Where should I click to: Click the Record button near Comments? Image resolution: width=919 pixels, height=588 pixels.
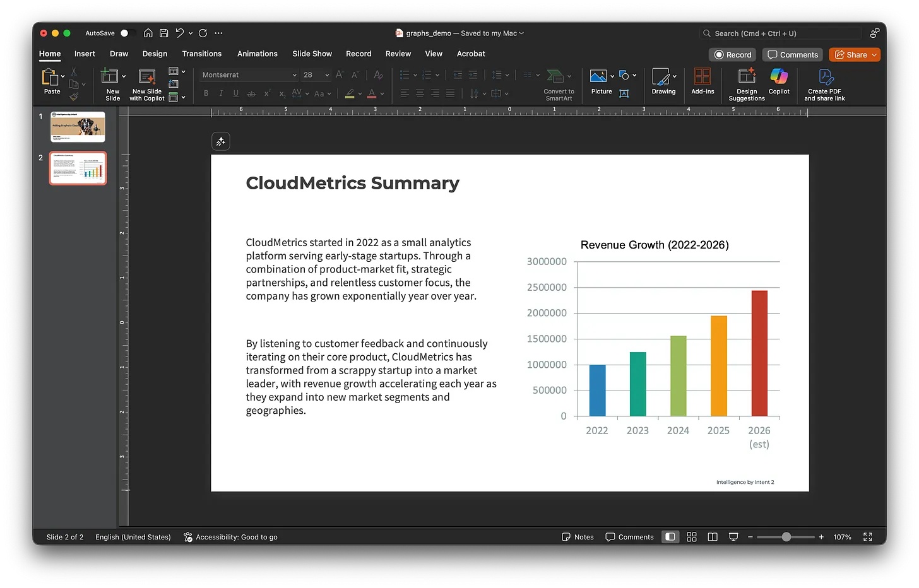733,55
